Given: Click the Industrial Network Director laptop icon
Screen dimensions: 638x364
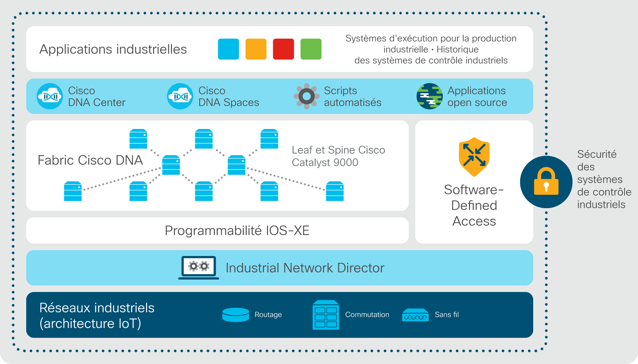Looking at the screenshot, I should (199, 268).
